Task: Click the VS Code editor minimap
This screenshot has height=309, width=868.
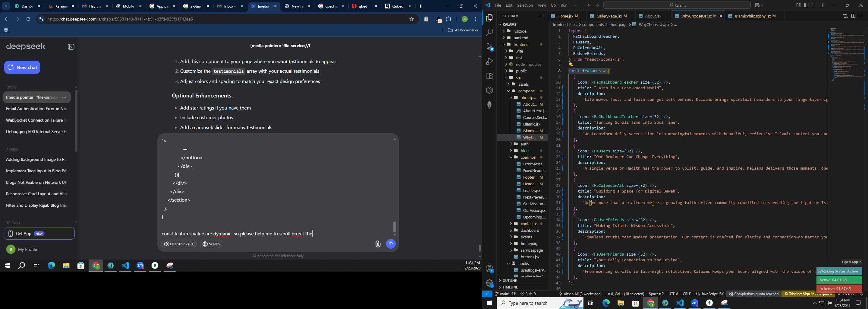Action: (846, 56)
